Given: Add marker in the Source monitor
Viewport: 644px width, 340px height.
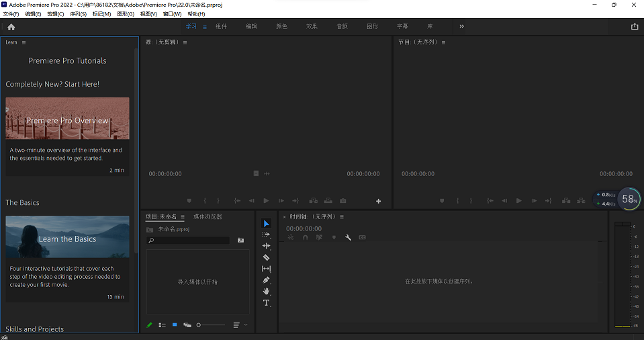Looking at the screenshot, I should point(189,201).
